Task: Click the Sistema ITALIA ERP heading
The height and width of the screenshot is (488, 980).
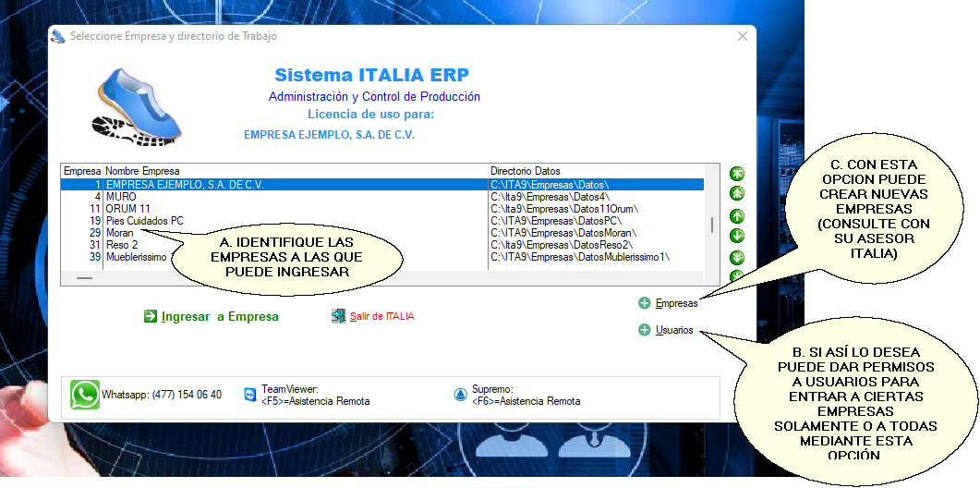Action: 372,75
